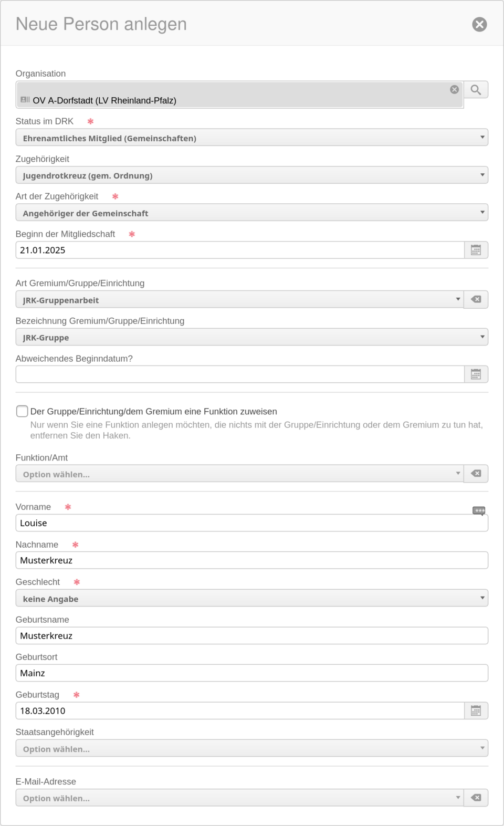
Task: Open calendar for Abweichendes Beginndatum
Action: pyautogui.click(x=476, y=374)
